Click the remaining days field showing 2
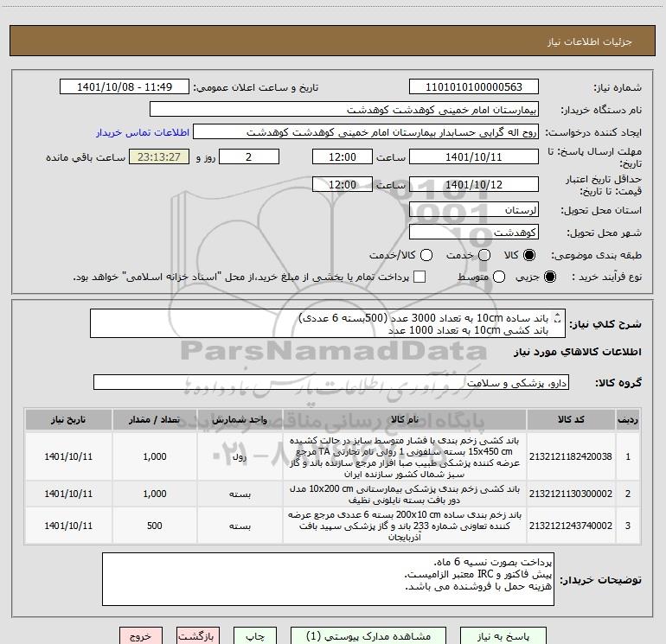Viewport: 666px width, 644px height. (249, 157)
